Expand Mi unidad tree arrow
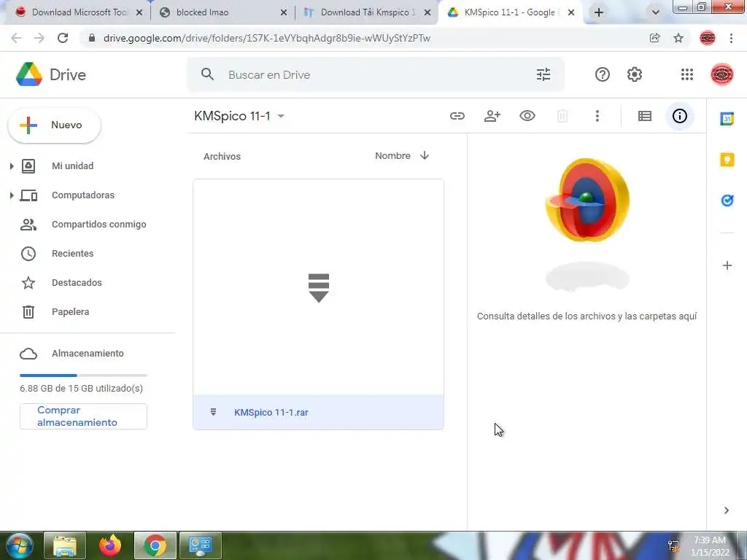Screen dimensions: 747x560 pyautogui.click(x=12, y=166)
